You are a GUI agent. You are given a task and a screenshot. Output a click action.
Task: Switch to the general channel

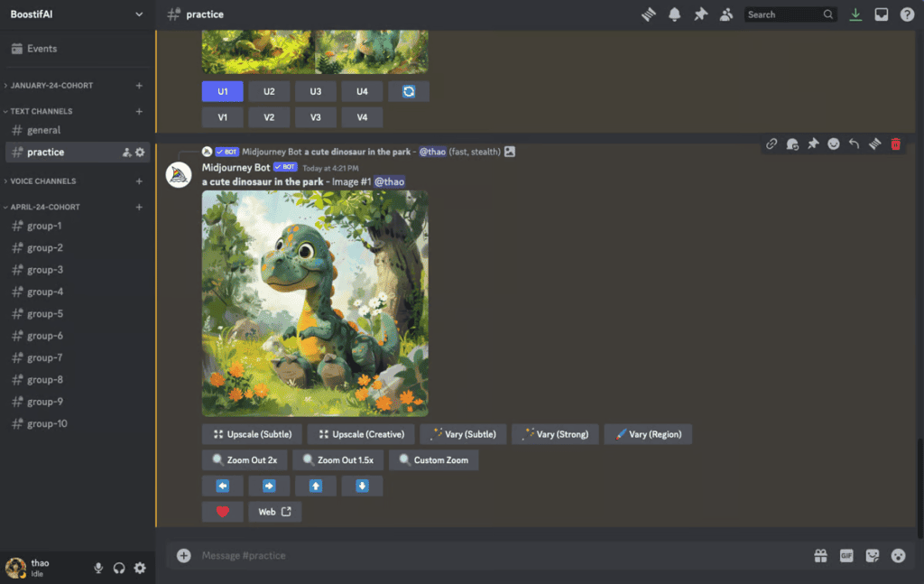(43, 130)
